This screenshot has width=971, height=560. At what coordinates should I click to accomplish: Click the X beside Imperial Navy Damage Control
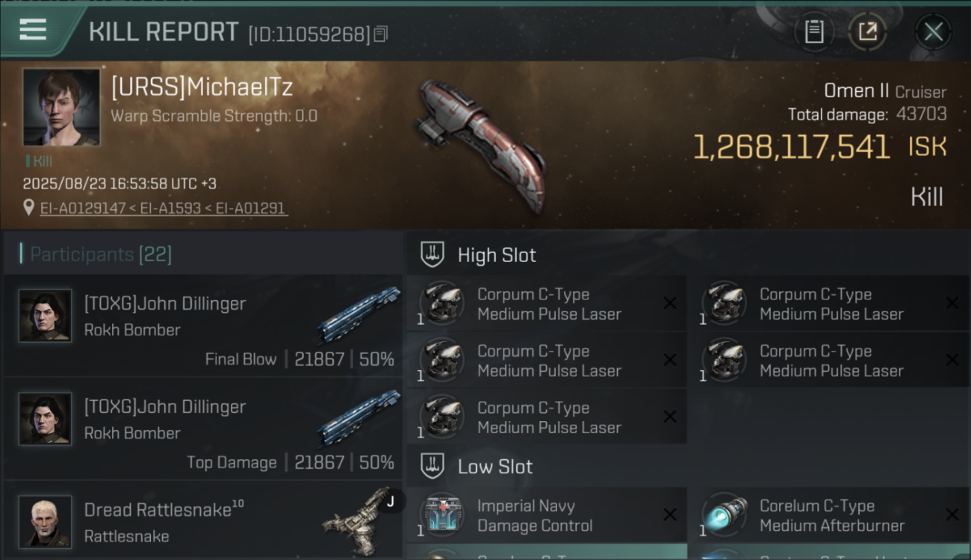670,515
